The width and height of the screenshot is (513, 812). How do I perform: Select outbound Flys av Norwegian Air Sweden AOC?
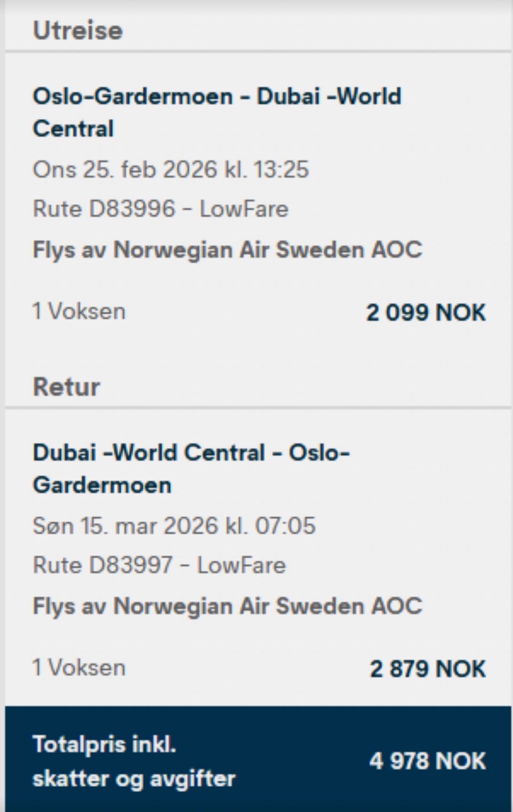click(228, 250)
